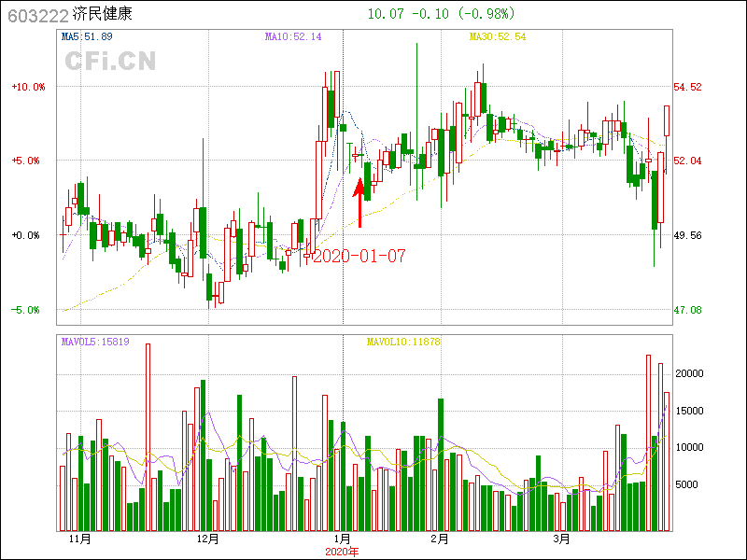Click the MAVOL10 volume average label
The width and height of the screenshot is (747, 560).
(x=402, y=343)
